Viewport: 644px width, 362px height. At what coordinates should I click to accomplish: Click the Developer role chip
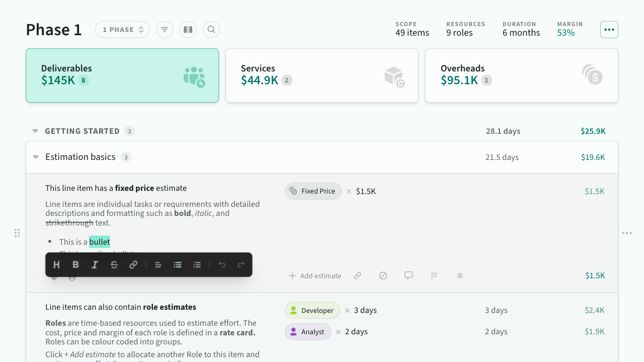click(312, 310)
